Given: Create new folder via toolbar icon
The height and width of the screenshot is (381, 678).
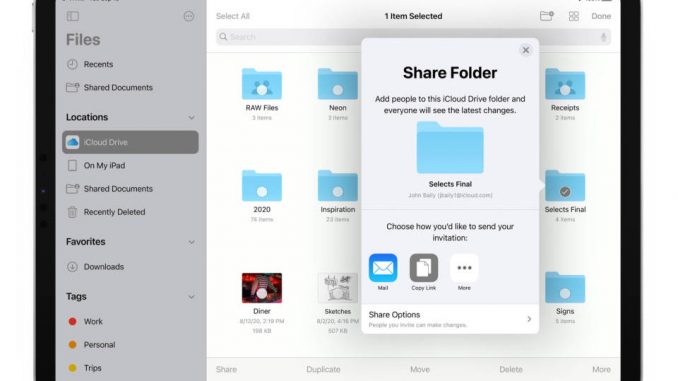Looking at the screenshot, I should tap(547, 16).
